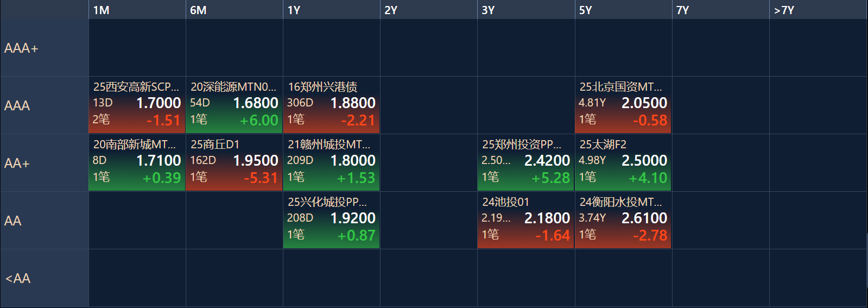Select the 24池投01 bond cell

point(525,221)
